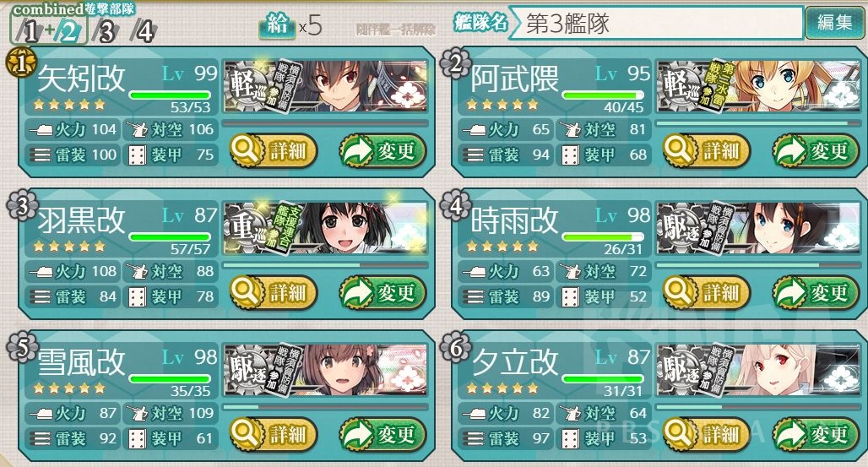This screenshot has width=868, height=467.
Task: Click 雪風改's portrait banner
Action: (x=326, y=370)
